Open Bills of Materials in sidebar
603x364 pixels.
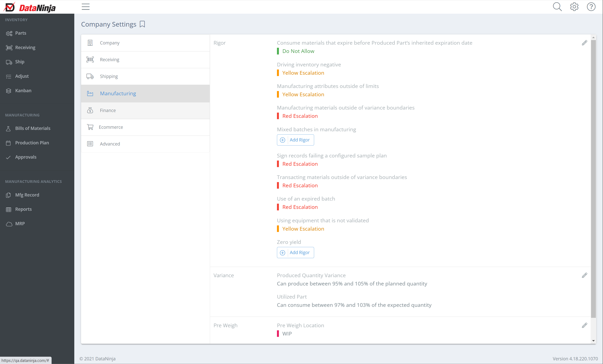tap(33, 128)
